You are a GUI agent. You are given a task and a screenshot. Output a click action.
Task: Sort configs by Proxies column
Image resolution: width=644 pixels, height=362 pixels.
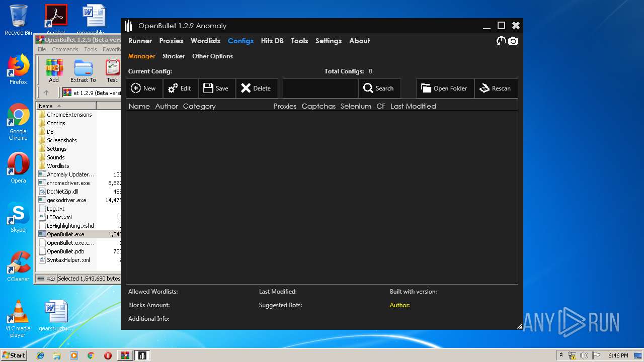tap(285, 106)
